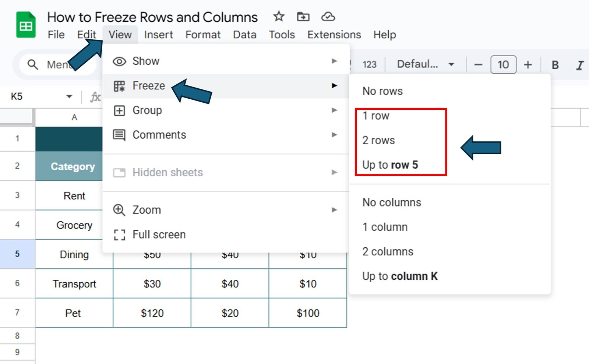The width and height of the screenshot is (589, 364).
Task: Freeze up to row 5
Action: click(x=449, y=165)
